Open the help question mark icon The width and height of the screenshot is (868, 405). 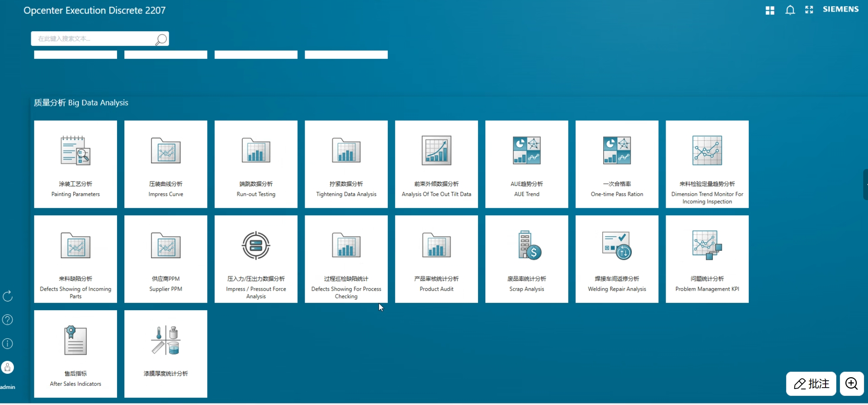coord(8,320)
